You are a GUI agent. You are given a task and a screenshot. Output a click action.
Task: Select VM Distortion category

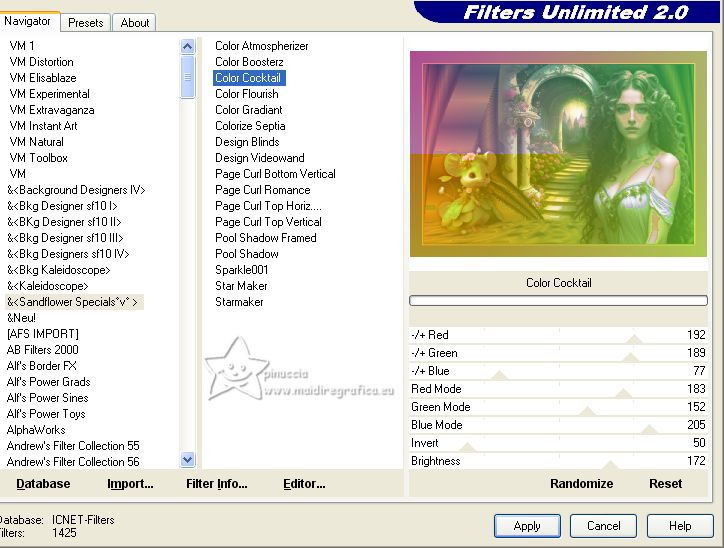click(41, 62)
